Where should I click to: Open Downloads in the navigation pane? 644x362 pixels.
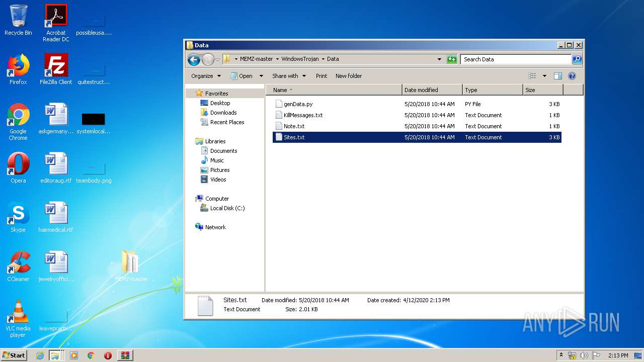[223, 113]
